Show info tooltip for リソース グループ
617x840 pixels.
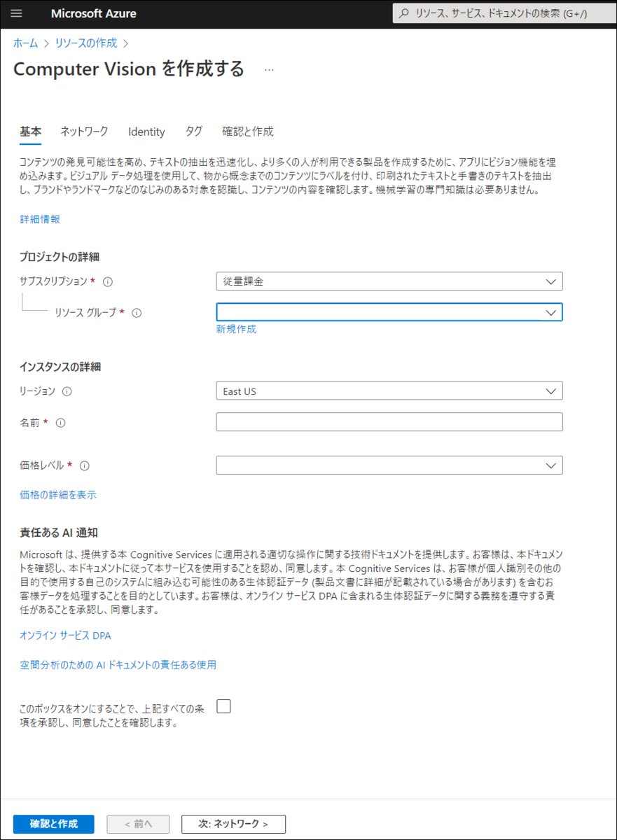137,313
